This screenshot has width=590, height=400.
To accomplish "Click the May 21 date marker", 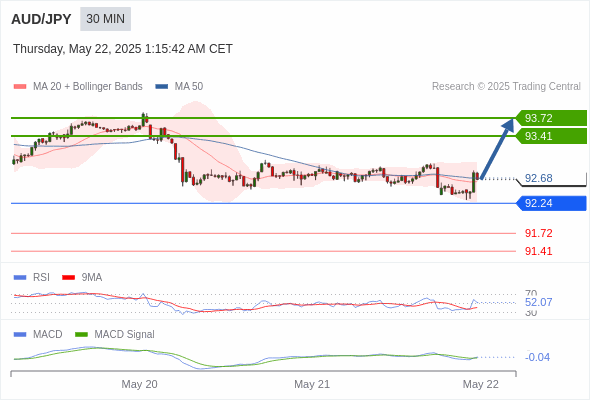I will (x=312, y=384).
